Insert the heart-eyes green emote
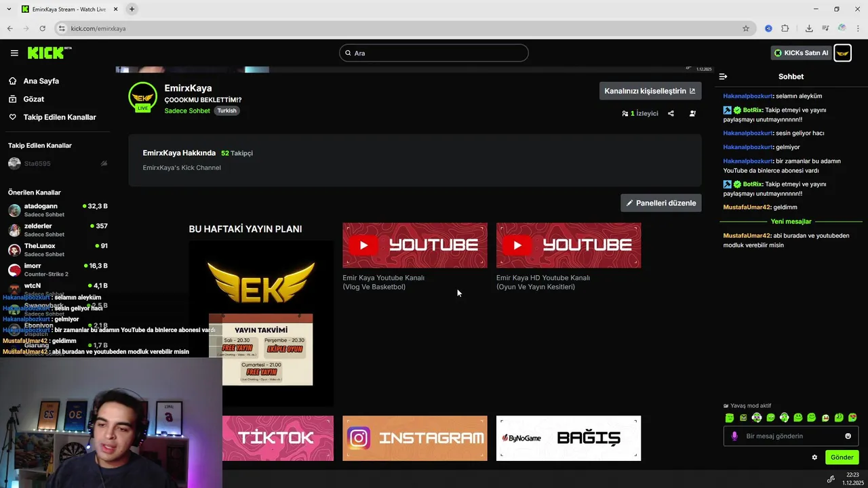This screenshot has width=868, height=488. coord(852,418)
